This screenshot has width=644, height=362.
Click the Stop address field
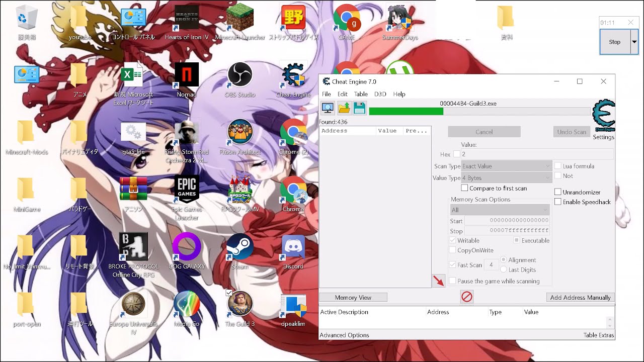pyautogui.click(x=507, y=231)
